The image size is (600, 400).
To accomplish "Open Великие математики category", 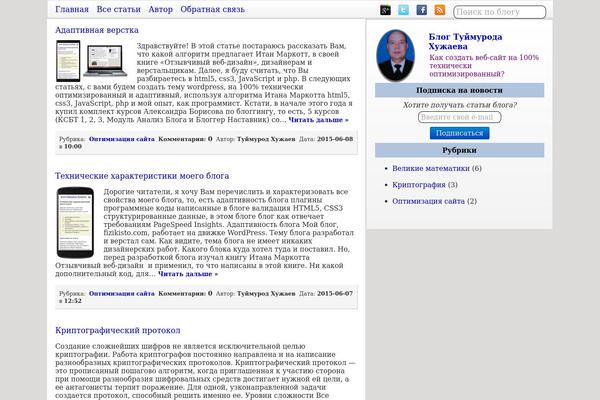I will pyautogui.click(x=431, y=168).
